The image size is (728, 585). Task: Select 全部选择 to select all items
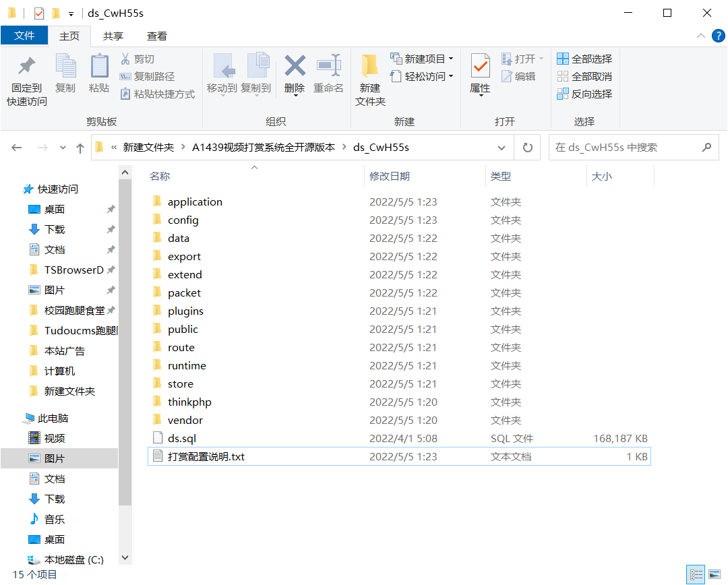pos(590,59)
